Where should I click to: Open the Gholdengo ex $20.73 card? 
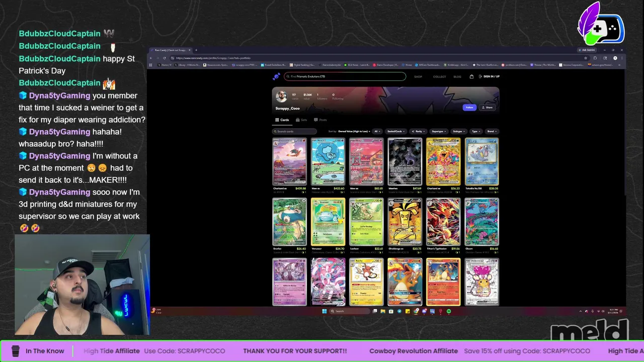pyautogui.click(x=405, y=222)
